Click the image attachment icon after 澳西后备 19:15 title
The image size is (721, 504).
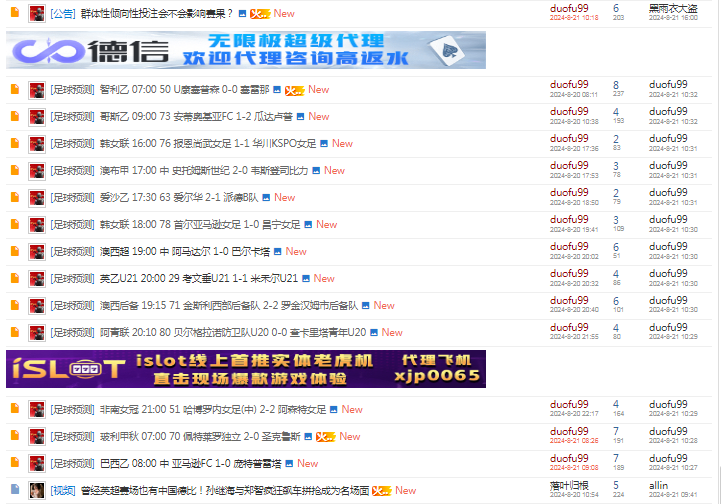tap(366, 306)
